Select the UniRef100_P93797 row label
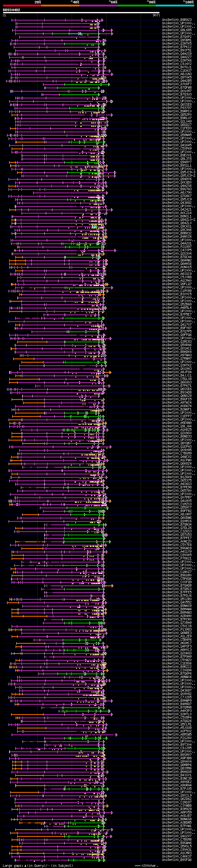Image resolution: width=197 pixels, height=868 pixels. point(177,108)
